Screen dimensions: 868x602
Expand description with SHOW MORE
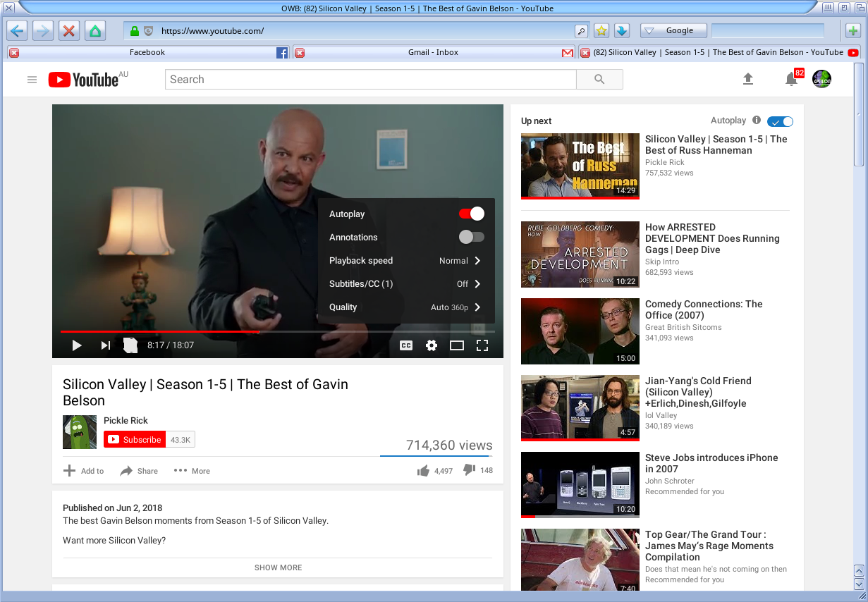tap(278, 567)
